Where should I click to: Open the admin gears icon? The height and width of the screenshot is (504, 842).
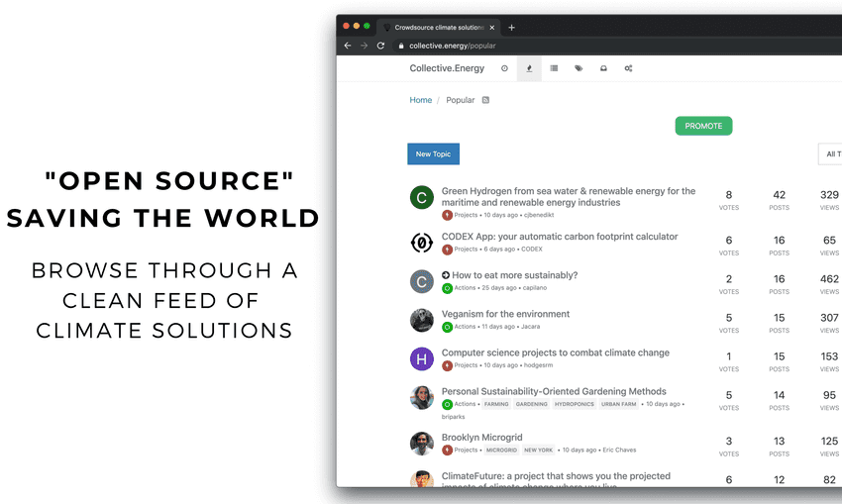pyautogui.click(x=628, y=68)
